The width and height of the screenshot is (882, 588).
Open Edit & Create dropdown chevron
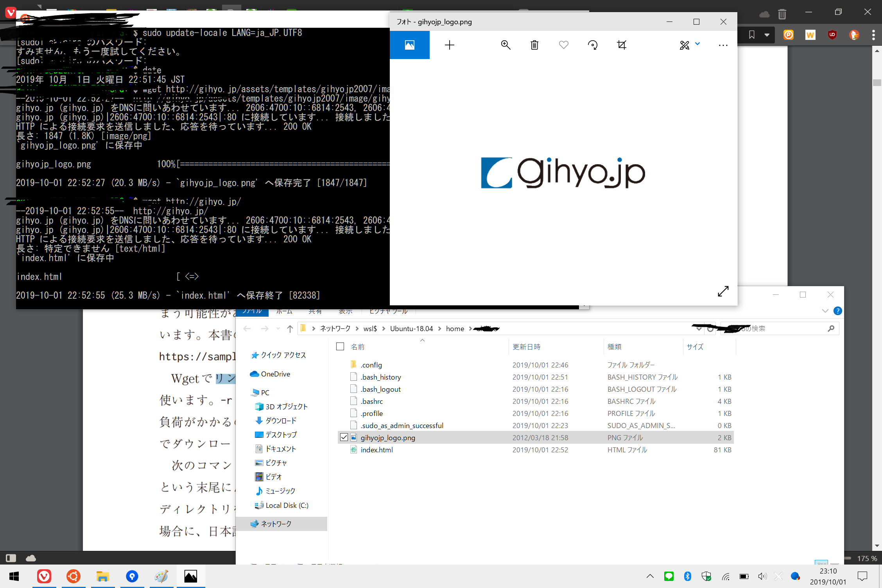pyautogui.click(x=697, y=44)
